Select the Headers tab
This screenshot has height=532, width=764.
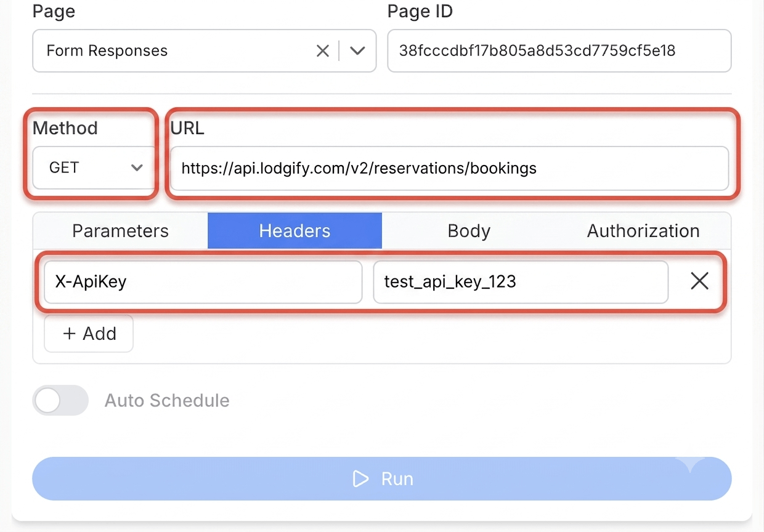coord(295,231)
